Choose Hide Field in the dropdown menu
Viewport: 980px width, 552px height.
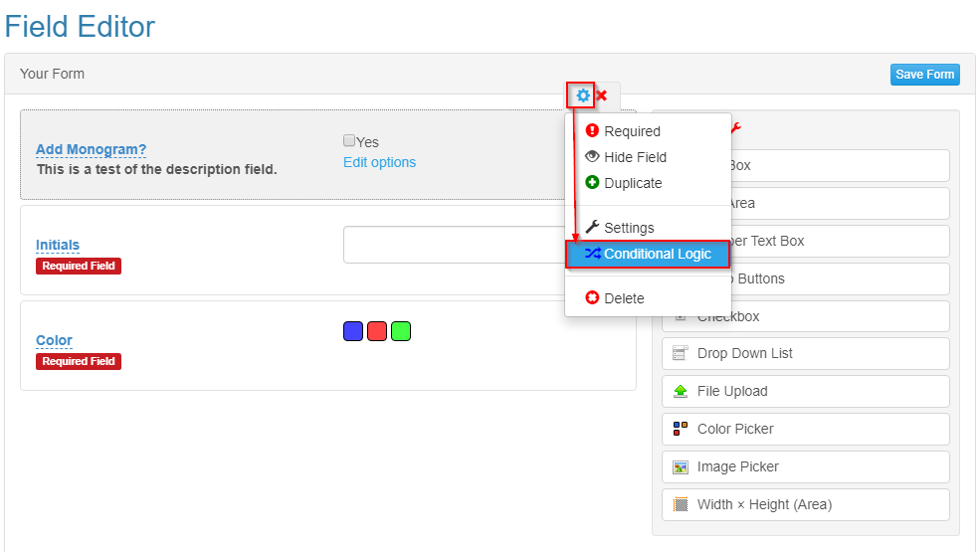pyautogui.click(x=648, y=157)
